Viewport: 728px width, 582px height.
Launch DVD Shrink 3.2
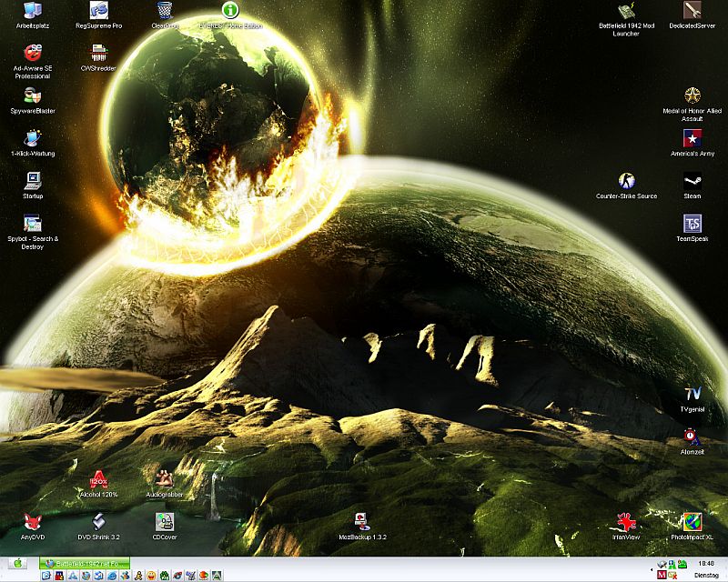[x=98, y=521]
